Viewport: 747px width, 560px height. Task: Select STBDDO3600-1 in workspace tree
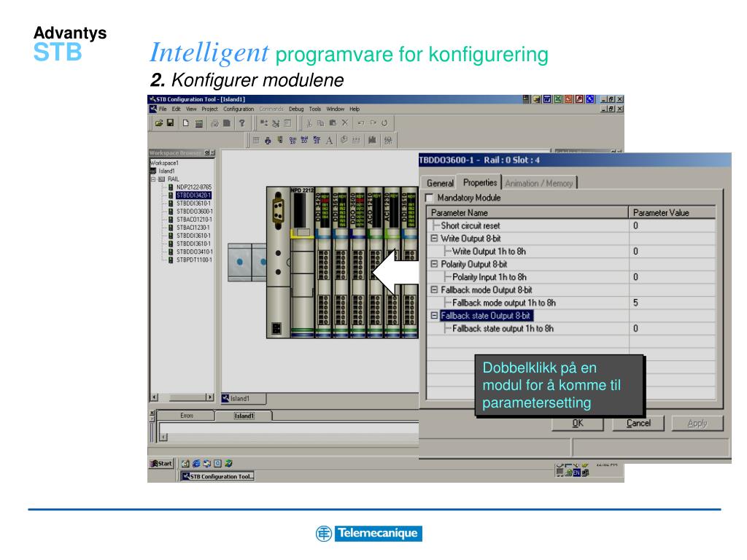point(194,211)
